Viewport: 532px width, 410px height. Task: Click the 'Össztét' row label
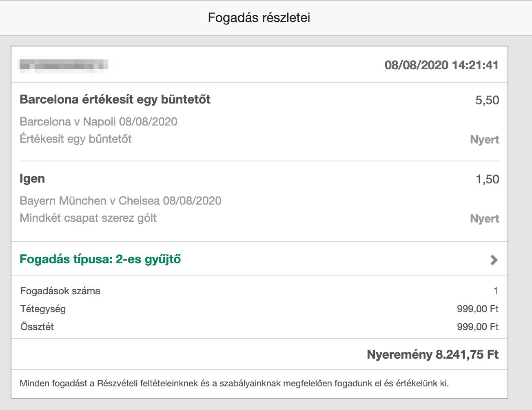pyautogui.click(x=37, y=327)
